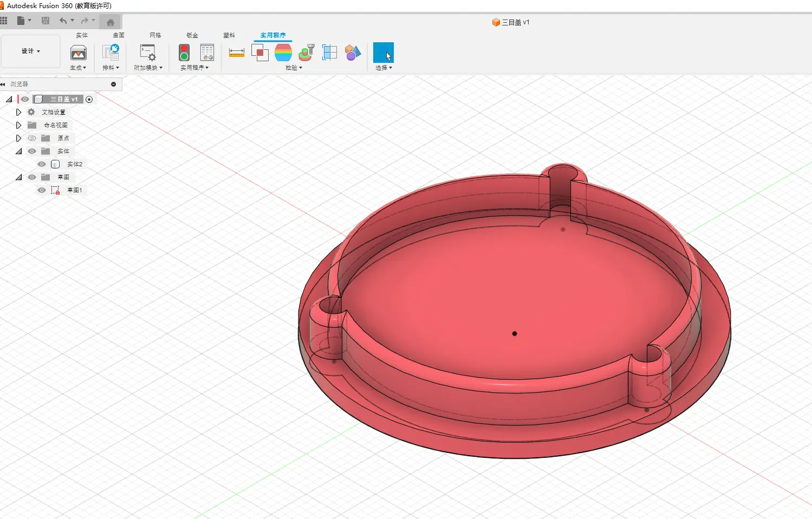Expand the 文档设置 tree node
The height and width of the screenshot is (519, 812).
[x=18, y=112]
